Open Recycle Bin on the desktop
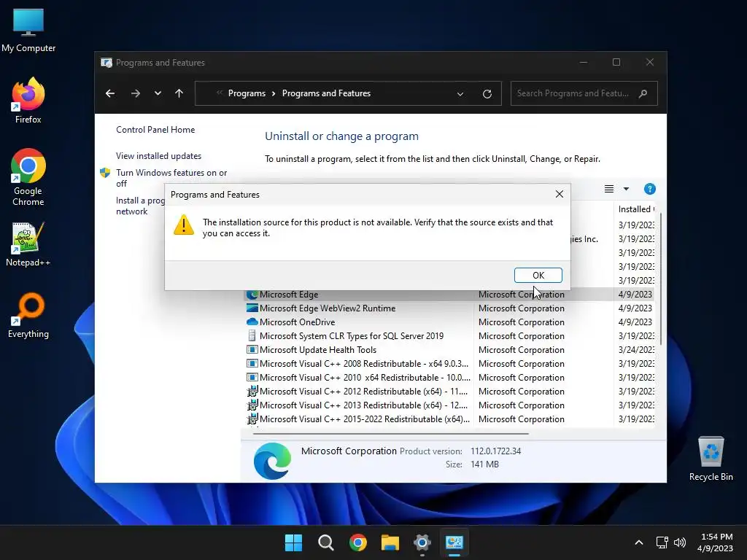This screenshot has width=747, height=560. coord(711,459)
